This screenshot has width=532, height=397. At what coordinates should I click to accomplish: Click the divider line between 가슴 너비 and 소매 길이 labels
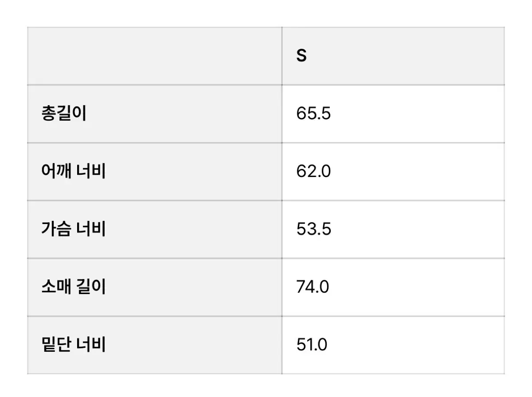point(155,258)
